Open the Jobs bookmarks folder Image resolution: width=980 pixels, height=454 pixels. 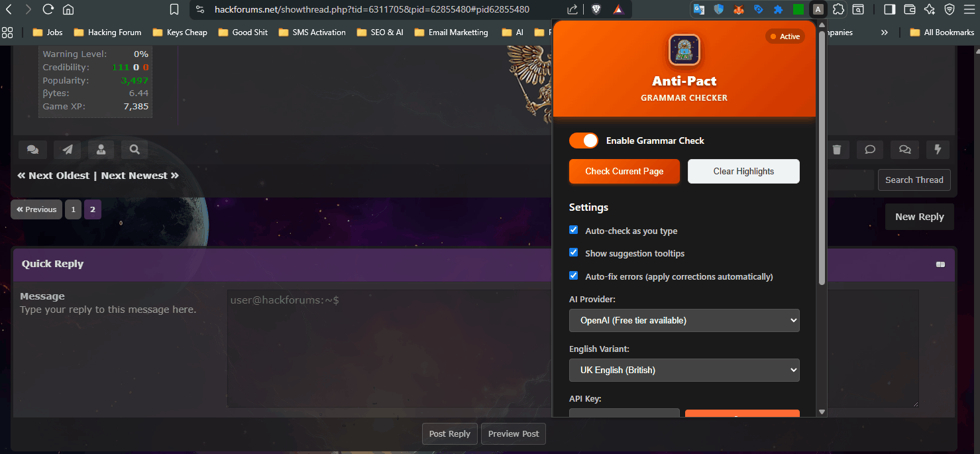click(47, 32)
